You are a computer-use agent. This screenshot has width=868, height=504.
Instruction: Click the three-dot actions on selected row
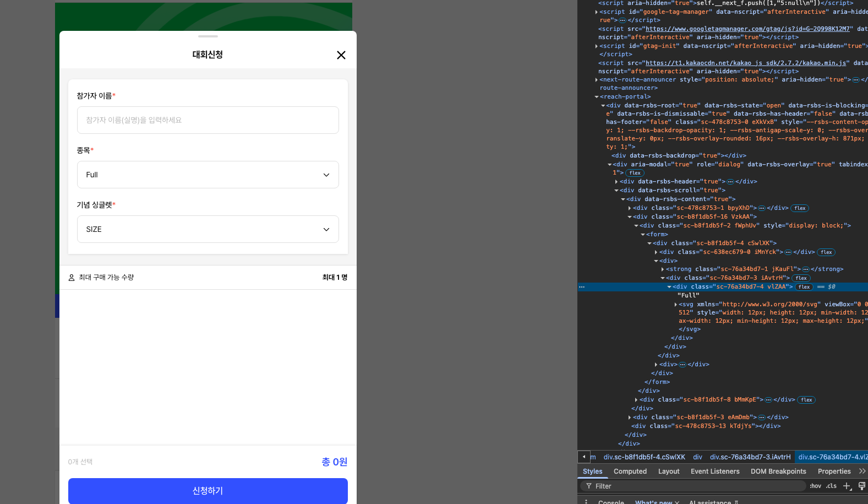[x=582, y=287]
